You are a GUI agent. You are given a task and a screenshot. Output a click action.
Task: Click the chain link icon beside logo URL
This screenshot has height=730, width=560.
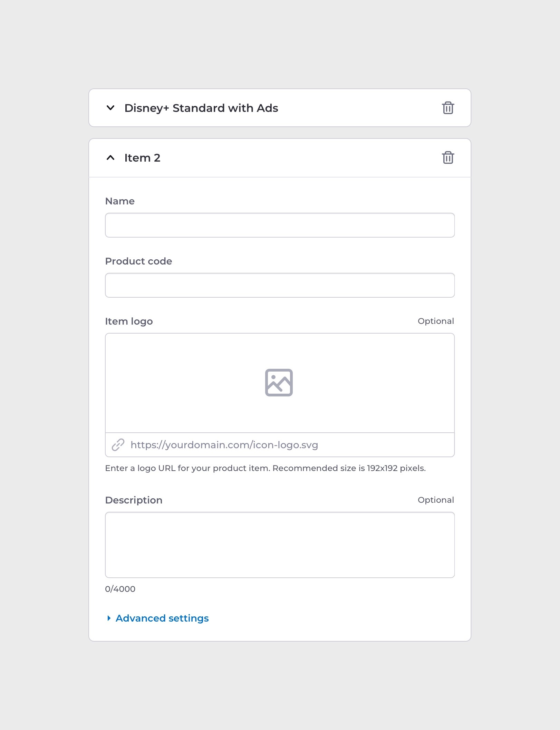pos(118,445)
